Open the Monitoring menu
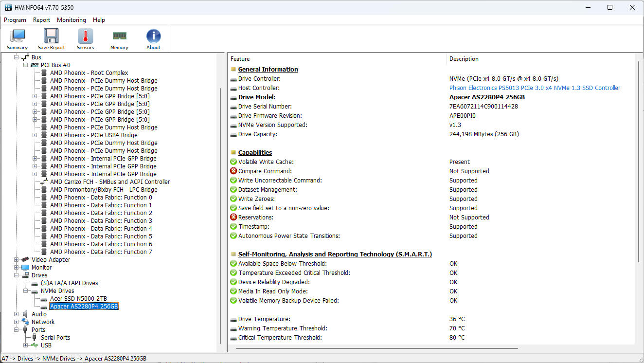 pos(72,20)
